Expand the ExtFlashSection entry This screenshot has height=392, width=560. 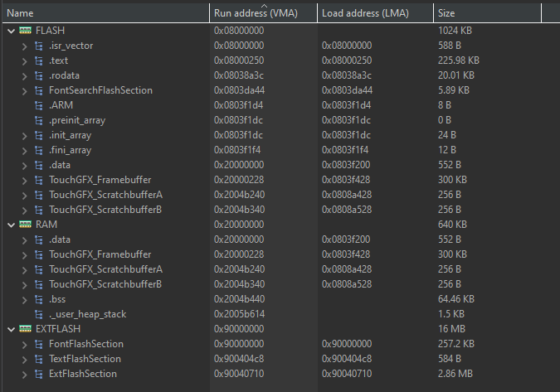[24, 375]
